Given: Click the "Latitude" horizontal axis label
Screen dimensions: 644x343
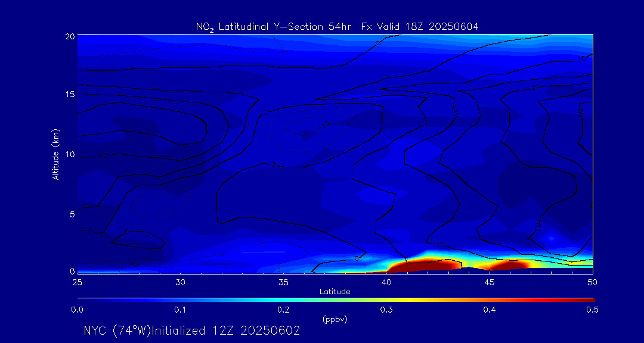Looking at the screenshot, I should coord(335,292).
